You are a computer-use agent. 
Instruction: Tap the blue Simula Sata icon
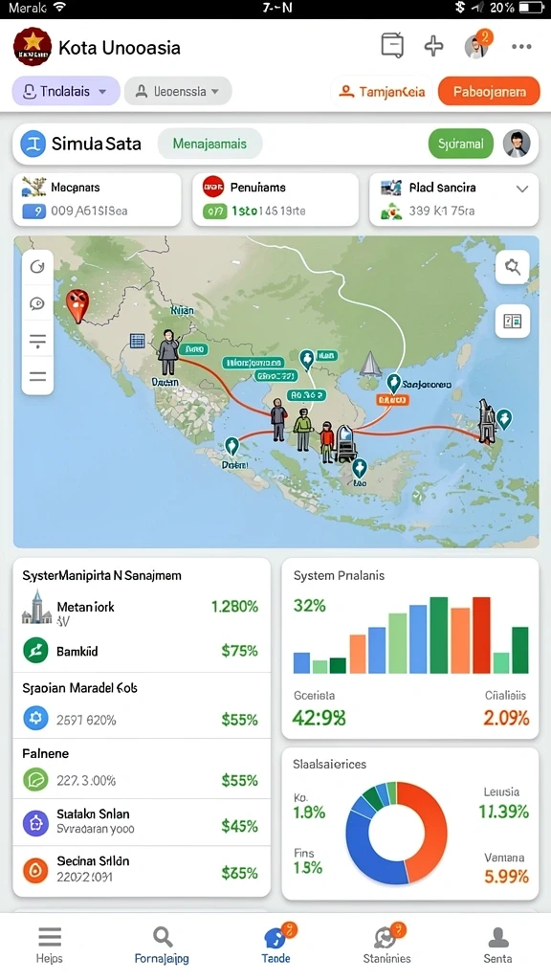(x=33, y=144)
